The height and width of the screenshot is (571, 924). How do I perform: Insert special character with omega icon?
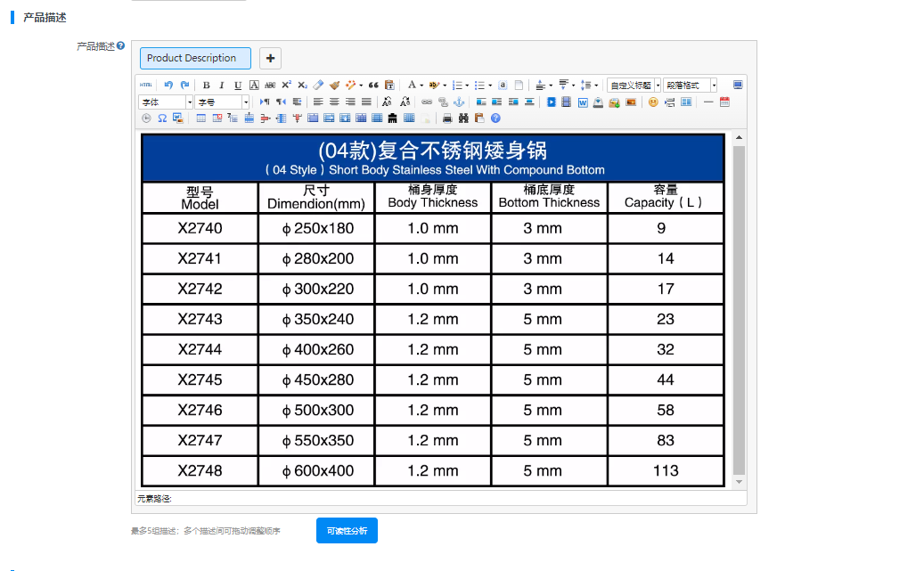(x=162, y=118)
